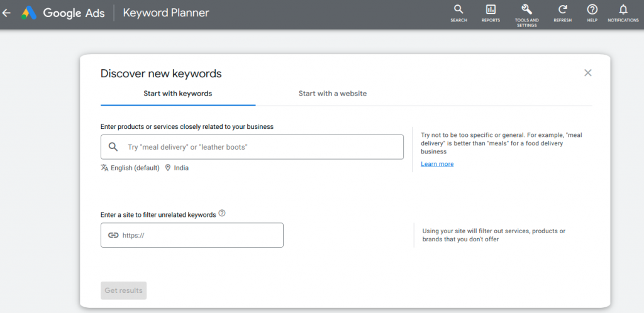The width and height of the screenshot is (644, 313).
Task: Click the 'Try not to be too specific' tip
Action: [501, 143]
